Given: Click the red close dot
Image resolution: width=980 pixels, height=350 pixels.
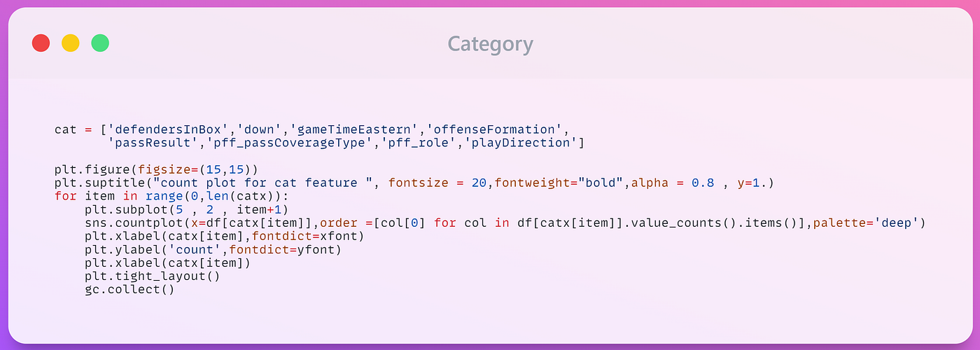Looking at the screenshot, I should point(41,43).
